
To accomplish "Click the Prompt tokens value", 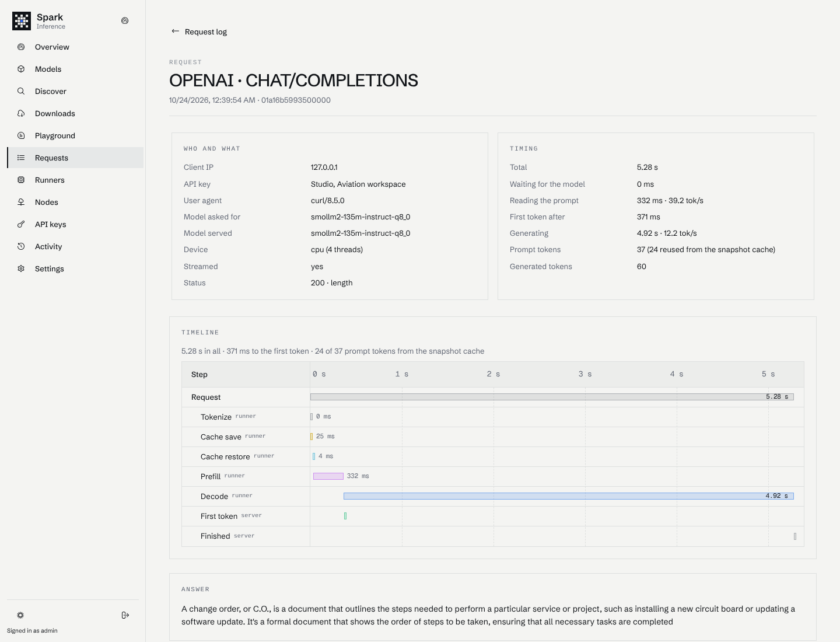I will (706, 249).
